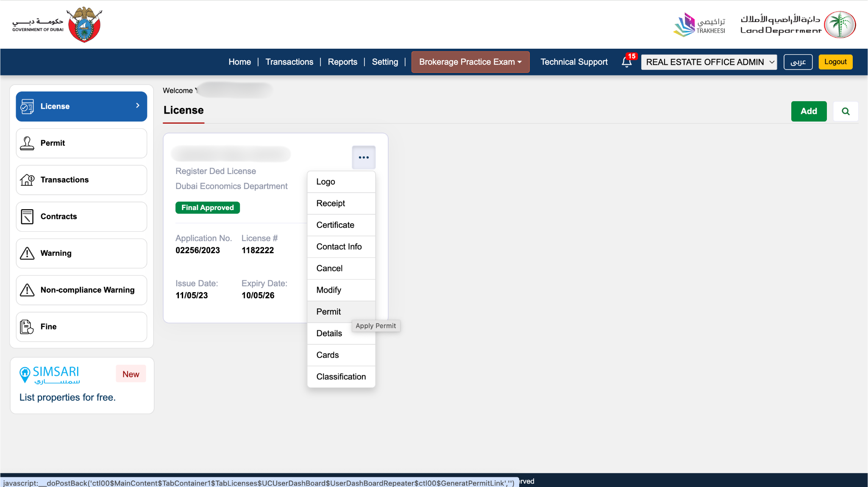Open the Fine document icon
This screenshot has height=487, width=868.
[x=27, y=327]
